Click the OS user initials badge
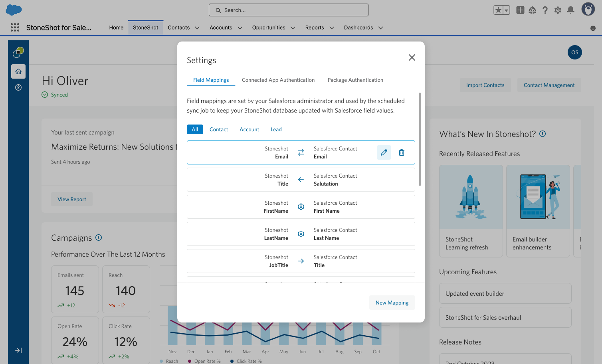This screenshot has height=364, width=602. [x=575, y=52]
